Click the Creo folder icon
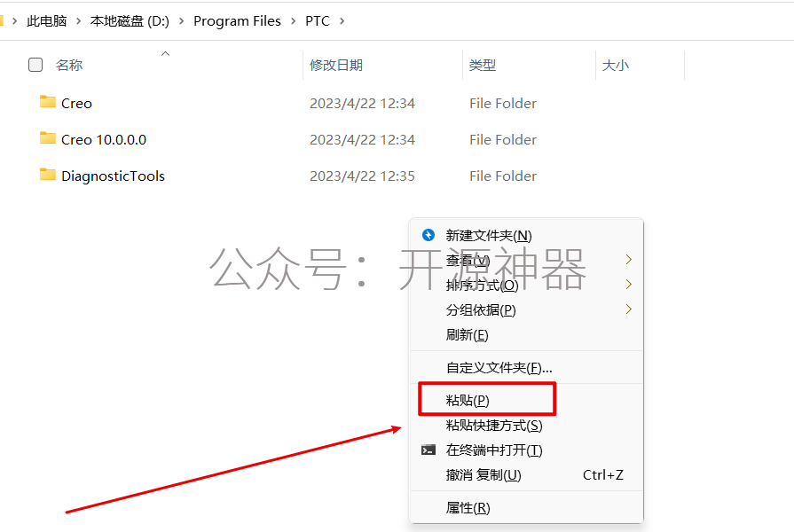The height and width of the screenshot is (532, 794). point(48,102)
